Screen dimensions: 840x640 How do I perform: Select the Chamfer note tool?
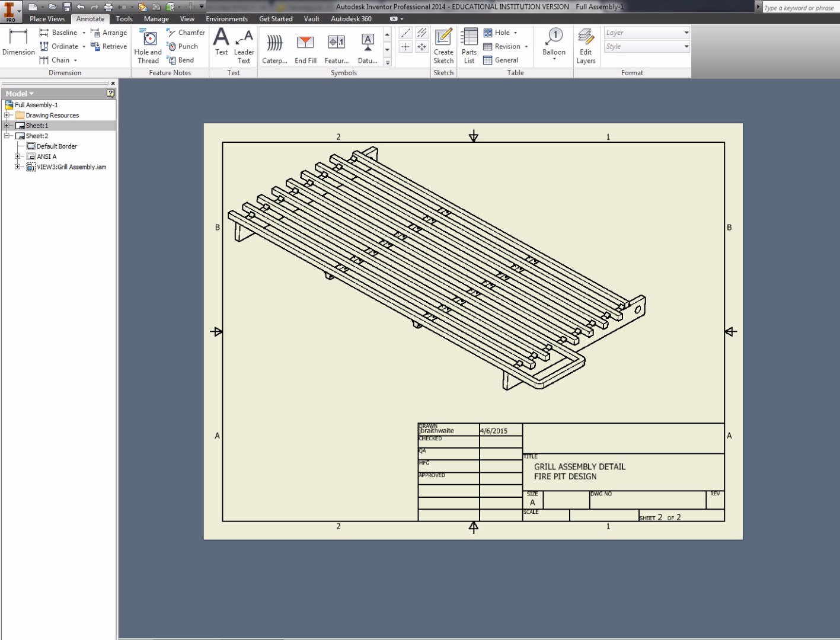pyautogui.click(x=186, y=33)
